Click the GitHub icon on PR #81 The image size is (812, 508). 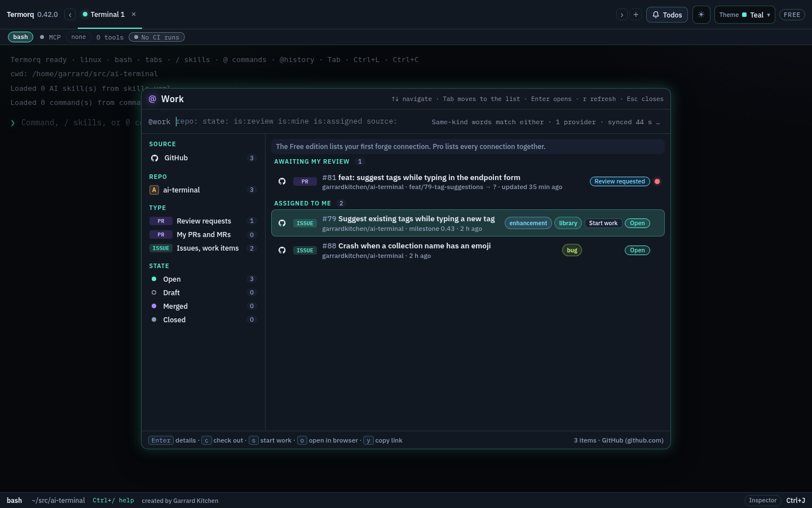point(282,181)
